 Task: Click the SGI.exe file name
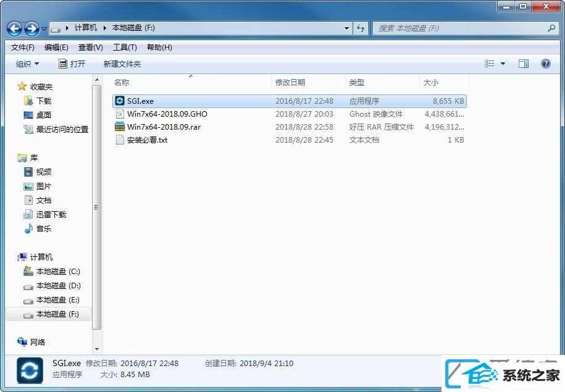point(140,101)
